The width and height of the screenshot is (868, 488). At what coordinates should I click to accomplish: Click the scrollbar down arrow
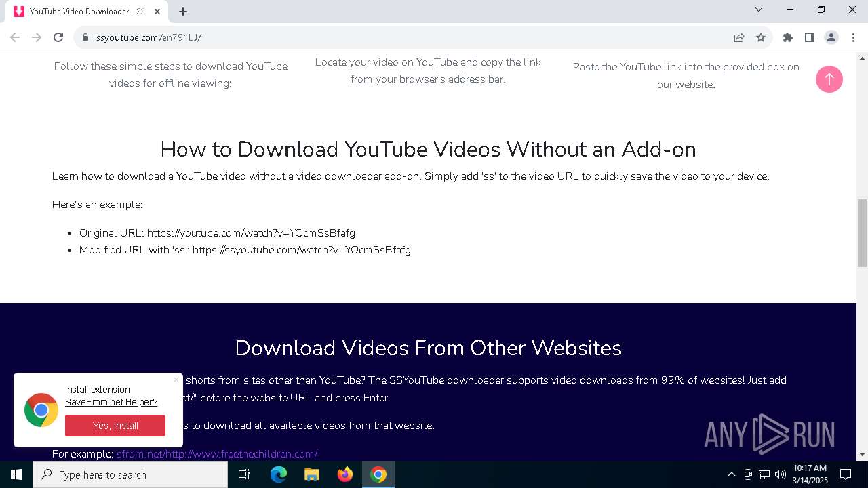pos(862,455)
